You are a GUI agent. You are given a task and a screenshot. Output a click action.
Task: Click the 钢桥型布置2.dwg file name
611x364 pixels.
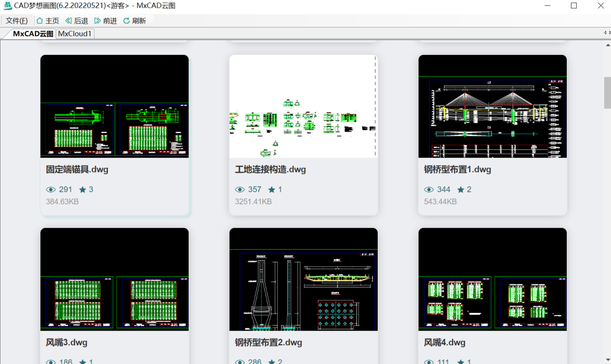[268, 343]
